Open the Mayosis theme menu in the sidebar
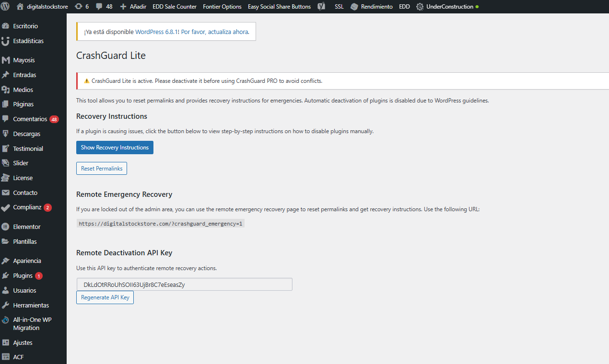 pyautogui.click(x=33, y=60)
